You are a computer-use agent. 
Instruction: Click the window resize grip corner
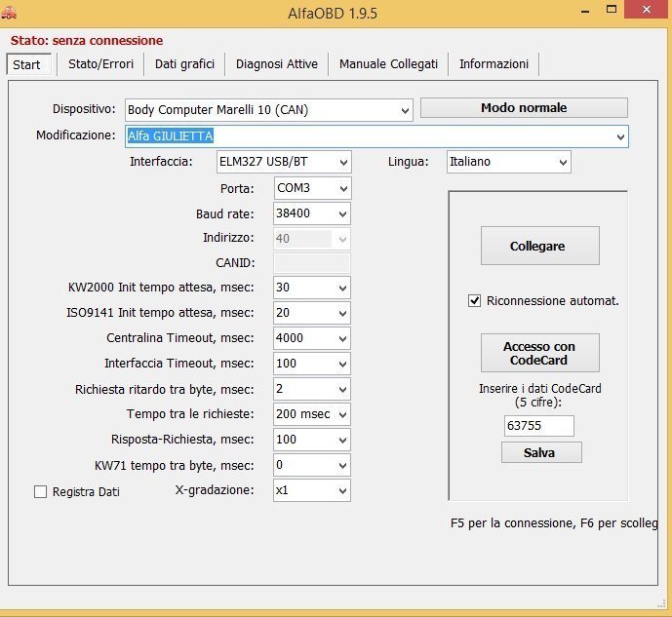661,603
